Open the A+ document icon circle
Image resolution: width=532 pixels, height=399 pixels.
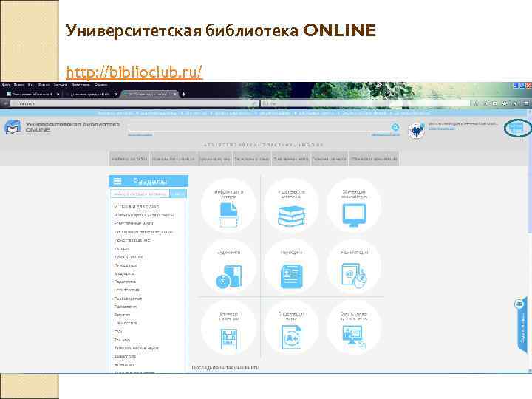291,328
